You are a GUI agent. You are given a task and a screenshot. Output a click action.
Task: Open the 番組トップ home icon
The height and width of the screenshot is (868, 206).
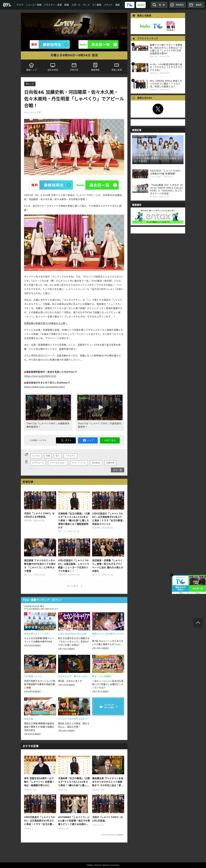coord(31,67)
